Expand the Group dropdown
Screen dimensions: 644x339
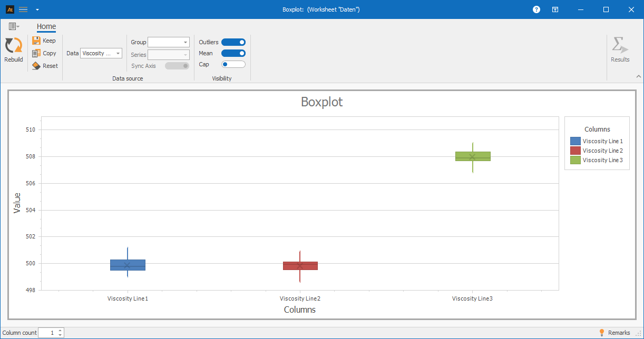pyautogui.click(x=169, y=42)
